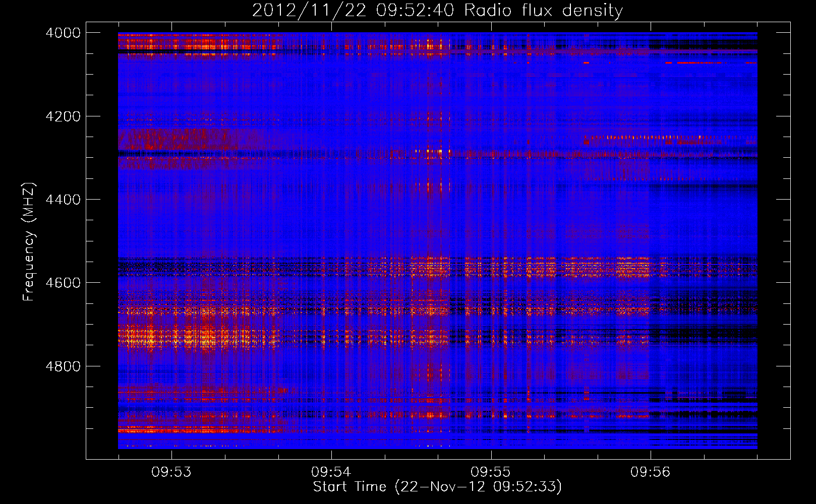The height and width of the screenshot is (504, 816).
Task: Click the 4200 frequency tick label
Action: pos(63,116)
